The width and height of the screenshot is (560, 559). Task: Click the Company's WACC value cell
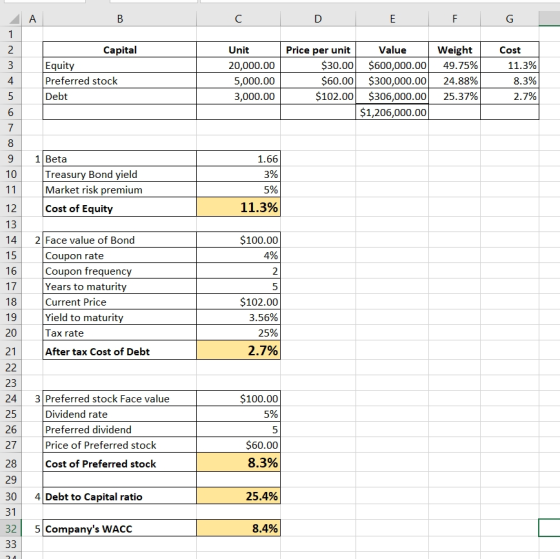coord(238,528)
